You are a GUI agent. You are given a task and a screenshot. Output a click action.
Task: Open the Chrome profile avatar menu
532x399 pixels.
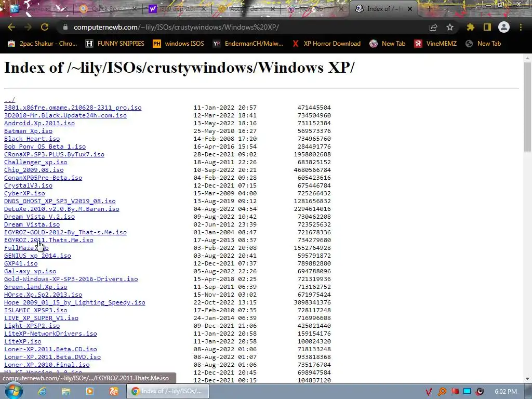point(504,27)
